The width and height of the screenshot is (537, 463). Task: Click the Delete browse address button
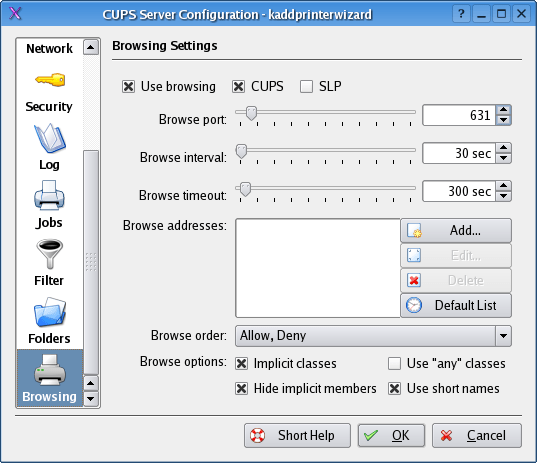(456, 280)
